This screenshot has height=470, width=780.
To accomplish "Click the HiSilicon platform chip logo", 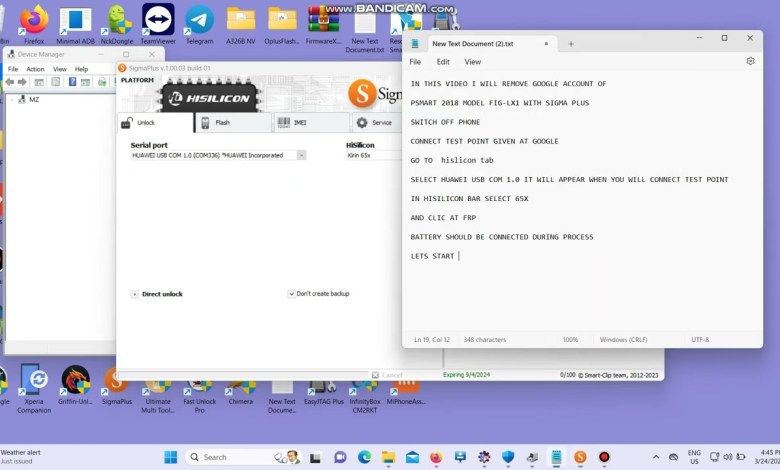I will point(209,97).
